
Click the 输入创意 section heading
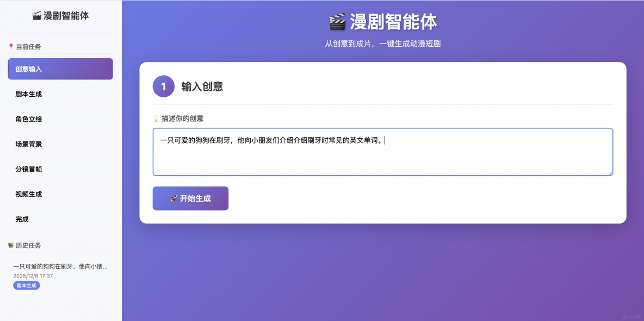click(x=202, y=86)
